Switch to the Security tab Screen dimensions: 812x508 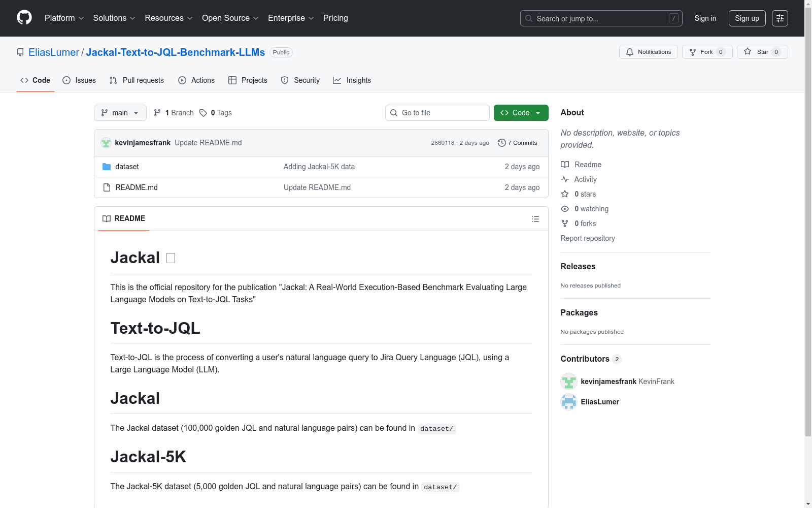click(x=300, y=80)
